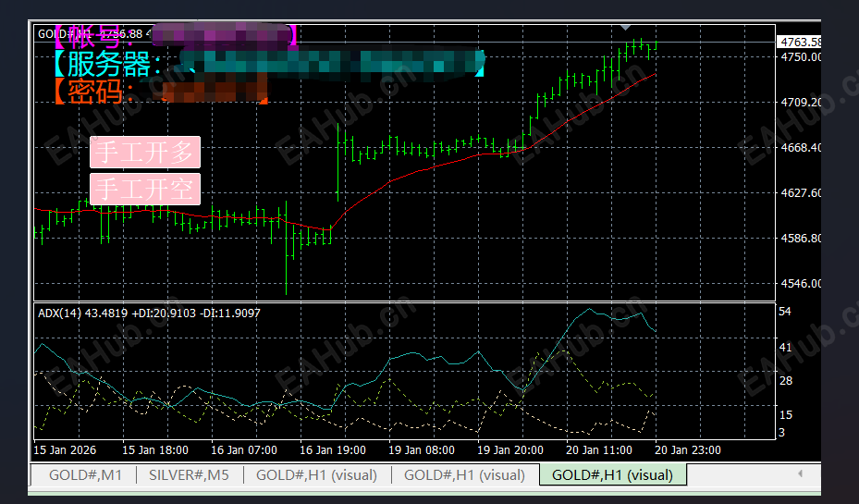Click the cyan 服务器 server label

click(108, 64)
